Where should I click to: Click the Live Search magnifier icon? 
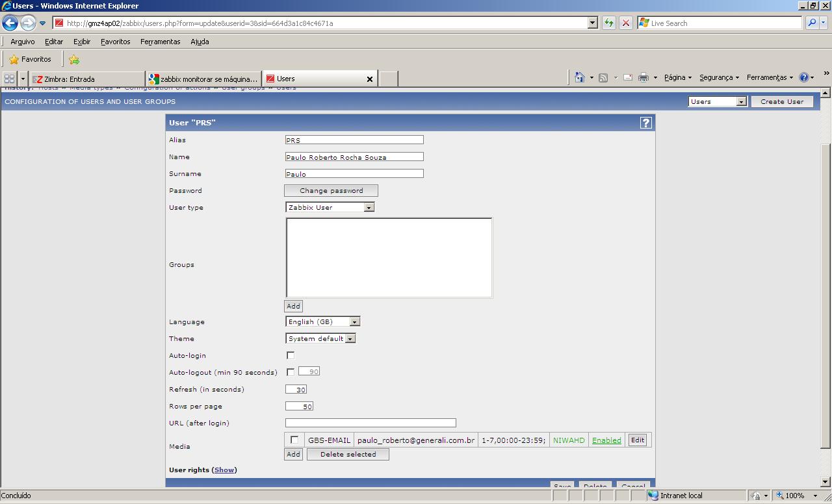coord(812,23)
